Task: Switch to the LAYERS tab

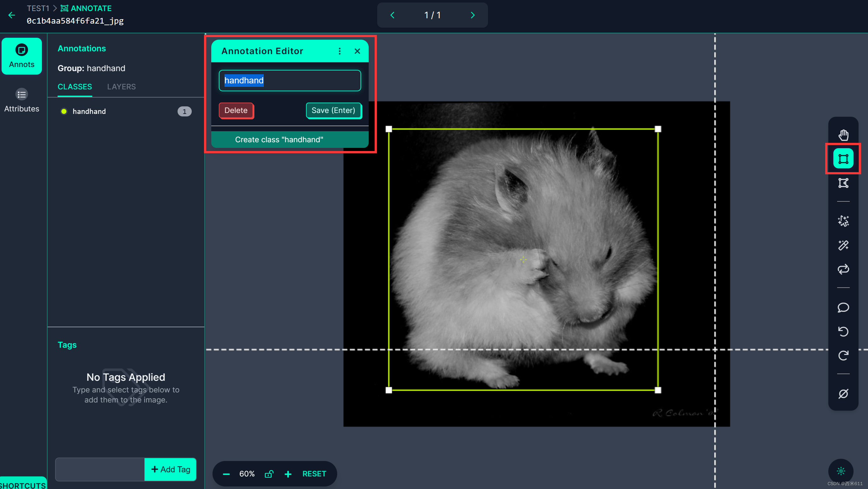Action: point(121,87)
